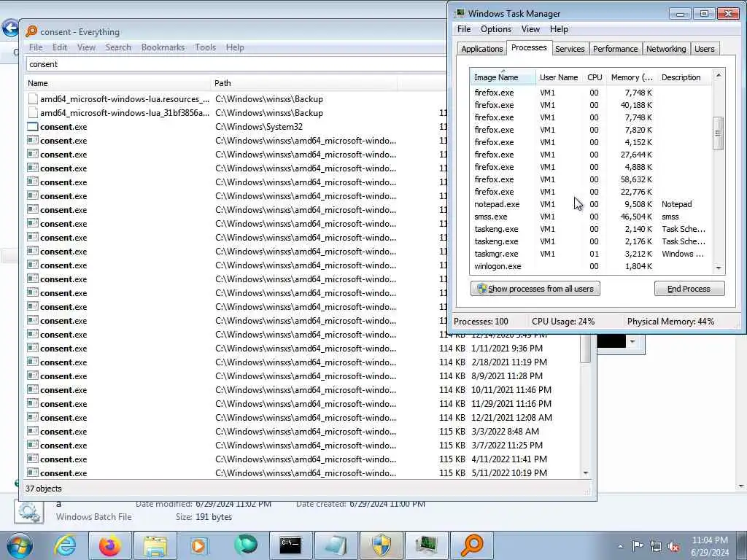Switch to the Users tab
The width and height of the screenshot is (747, 560).
click(x=704, y=49)
